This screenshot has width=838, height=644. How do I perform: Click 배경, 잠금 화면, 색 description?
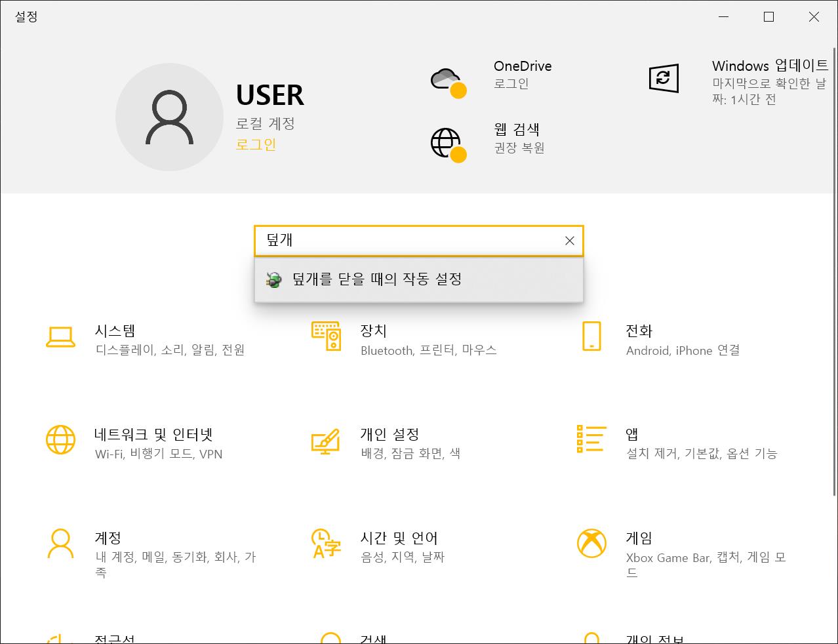point(410,453)
